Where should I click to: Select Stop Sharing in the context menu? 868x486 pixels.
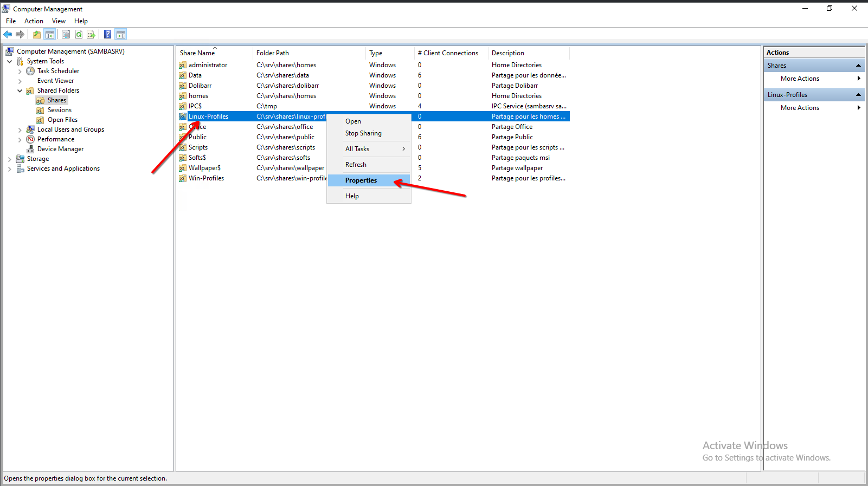(369, 133)
